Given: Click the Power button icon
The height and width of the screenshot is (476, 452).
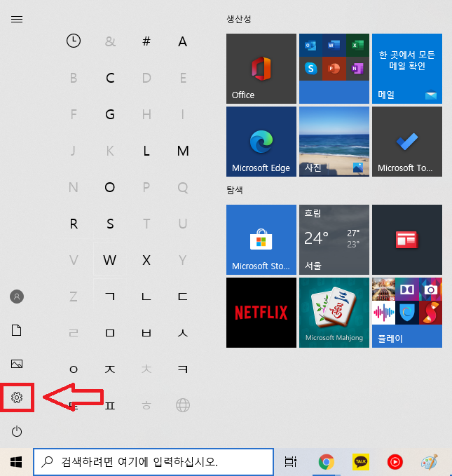Looking at the screenshot, I should [x=17, y=431].
